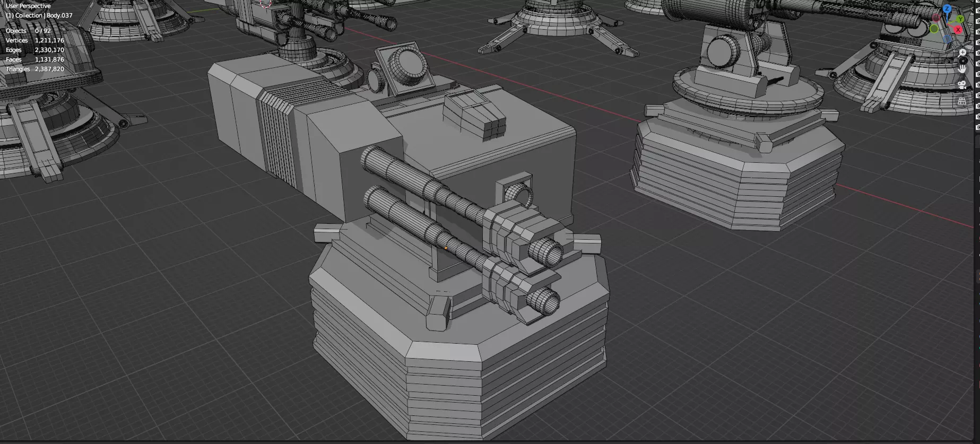Click the Vertices value '1,211,176'
The height and width of the screenshot is (444, 980).
pyautogui.click(x=49, y=40)
